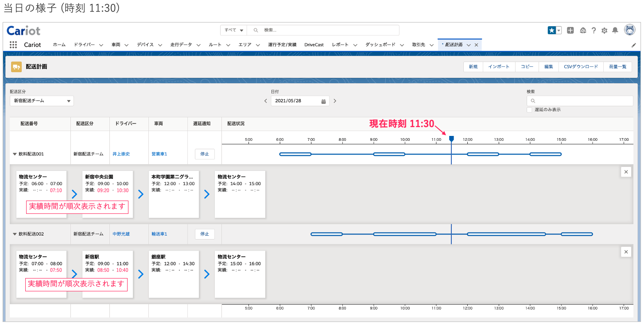Close the 配送計画 tab
The image size is (644, 325).
476,45
